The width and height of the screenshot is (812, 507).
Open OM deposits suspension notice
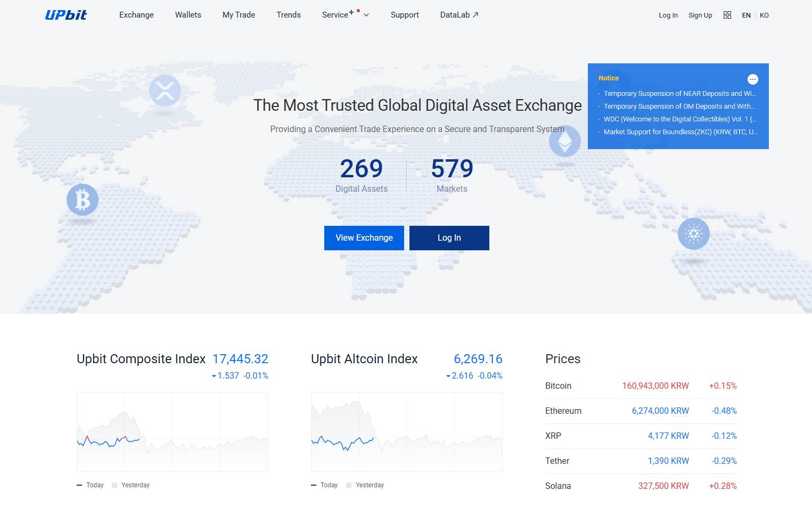tap(679, 106)
